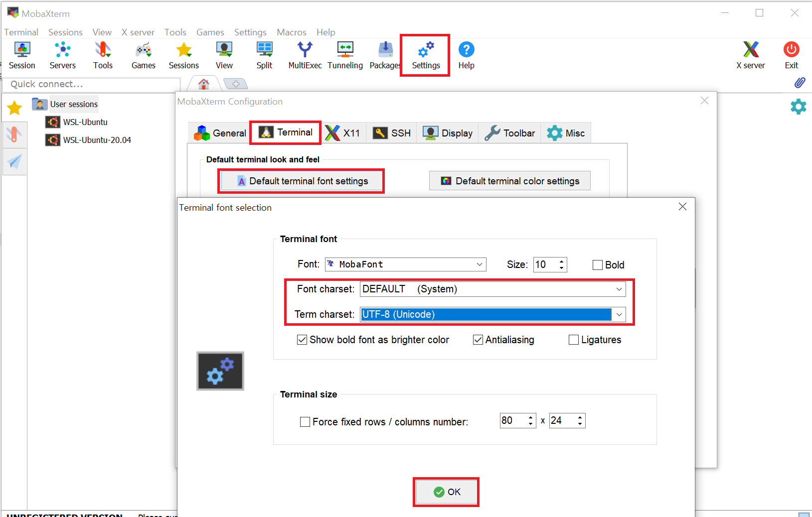Select the yellow star sidebar tab
The width and height of the screenshot is (812, 517).
pos(14,108)
